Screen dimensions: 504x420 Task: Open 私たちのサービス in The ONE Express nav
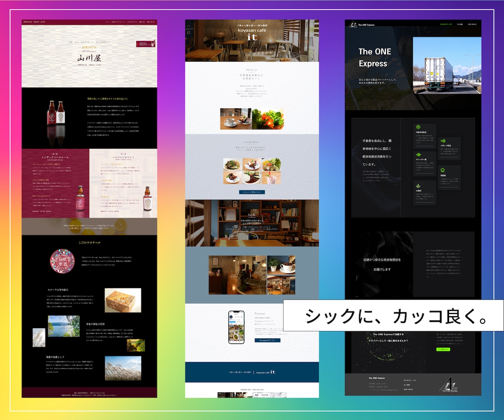(446, 24)
